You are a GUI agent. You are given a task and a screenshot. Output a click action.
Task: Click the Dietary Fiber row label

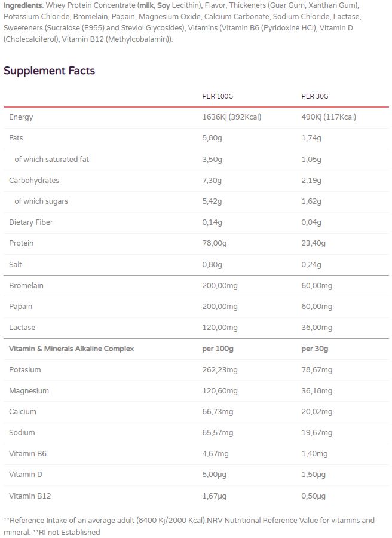pos(31,222)
